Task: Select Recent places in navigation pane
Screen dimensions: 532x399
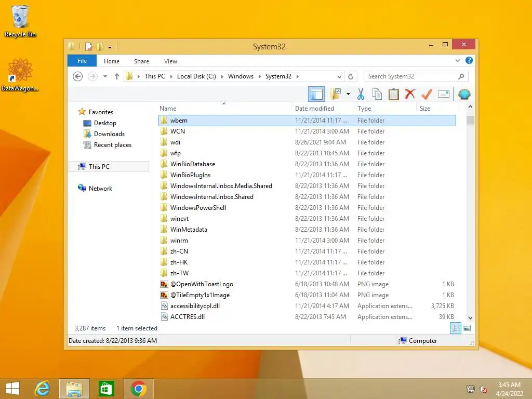Action: click(113, 145)
